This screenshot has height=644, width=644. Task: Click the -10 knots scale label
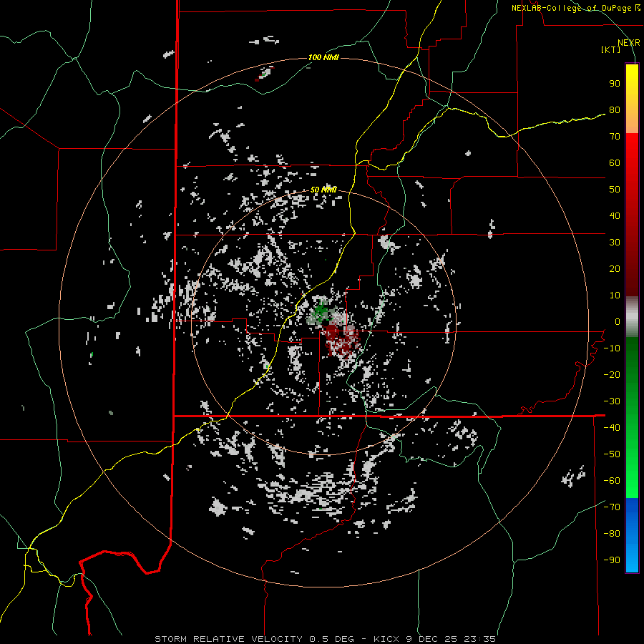(x=612, y=348)
